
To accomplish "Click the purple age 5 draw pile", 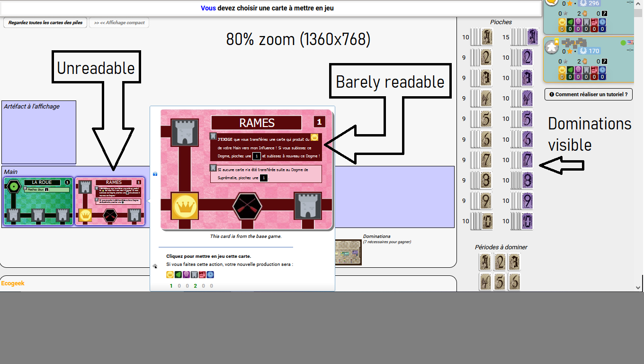I will [x=522, y=119].
